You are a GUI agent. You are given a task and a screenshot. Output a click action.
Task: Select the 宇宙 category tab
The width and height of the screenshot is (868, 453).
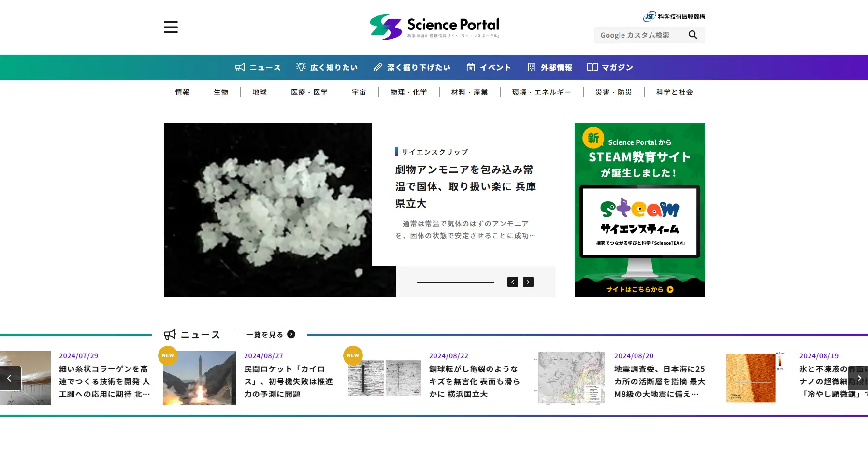(359, 92)
